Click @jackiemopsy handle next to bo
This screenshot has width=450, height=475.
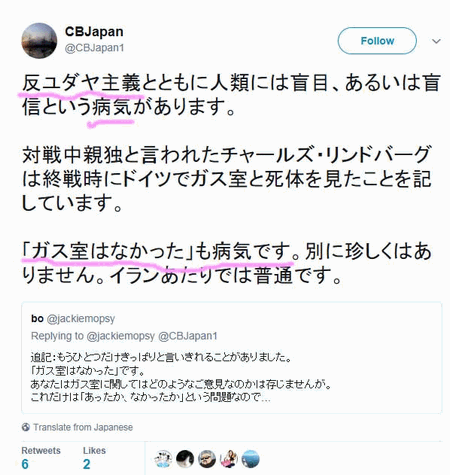coord(81,319)
